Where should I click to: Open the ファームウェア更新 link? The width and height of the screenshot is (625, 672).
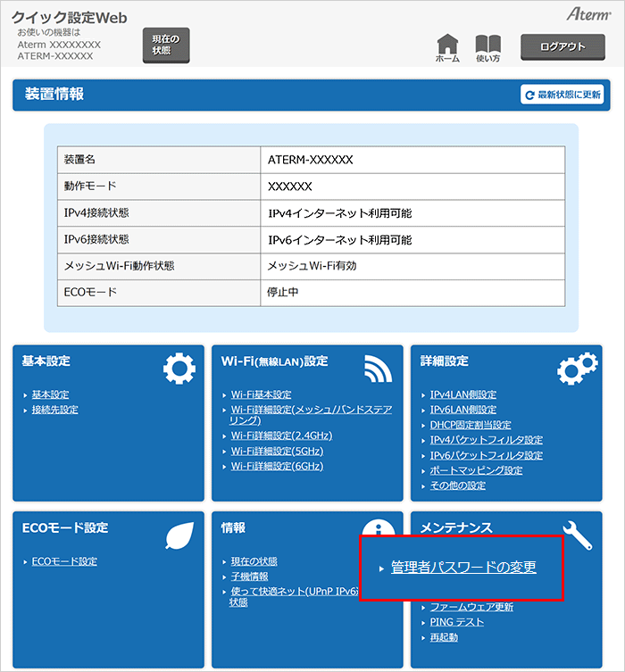(471, 607)
